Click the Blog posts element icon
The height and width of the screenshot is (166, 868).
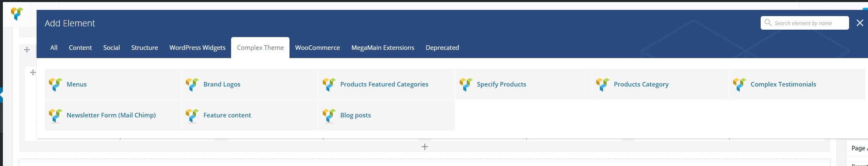click(329, 115)
